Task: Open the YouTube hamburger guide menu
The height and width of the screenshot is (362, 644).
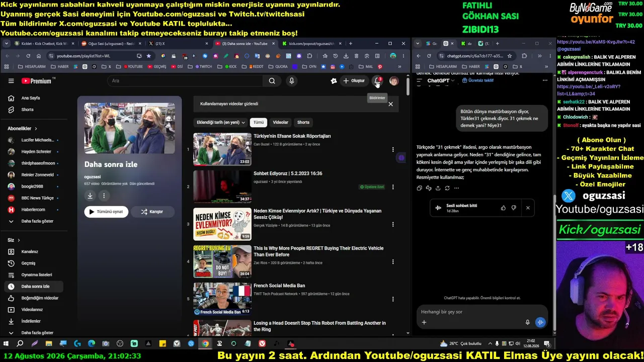Action: 11,81
